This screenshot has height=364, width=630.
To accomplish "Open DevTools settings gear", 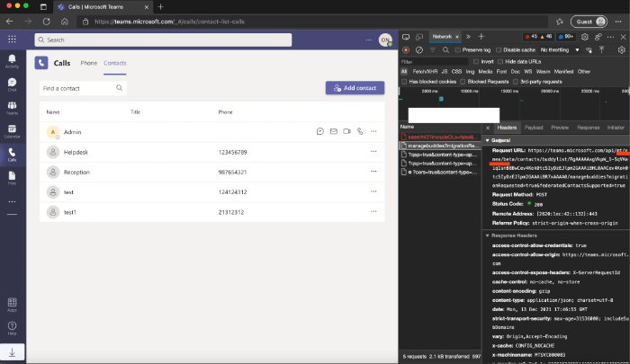I will 585,37.
